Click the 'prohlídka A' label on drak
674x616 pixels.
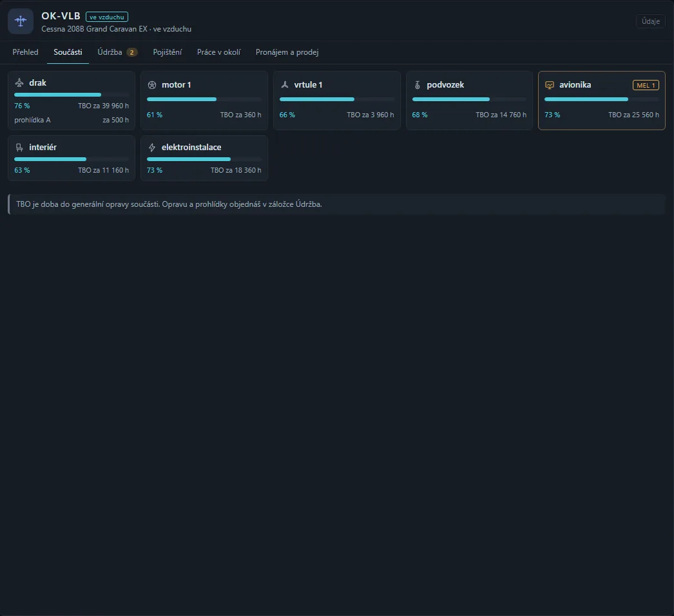32,120
